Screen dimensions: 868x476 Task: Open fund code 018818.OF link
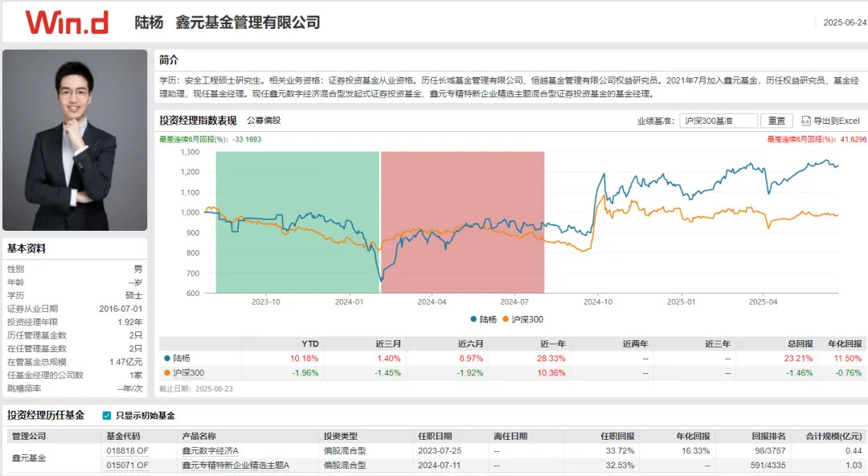coord(127,450)
